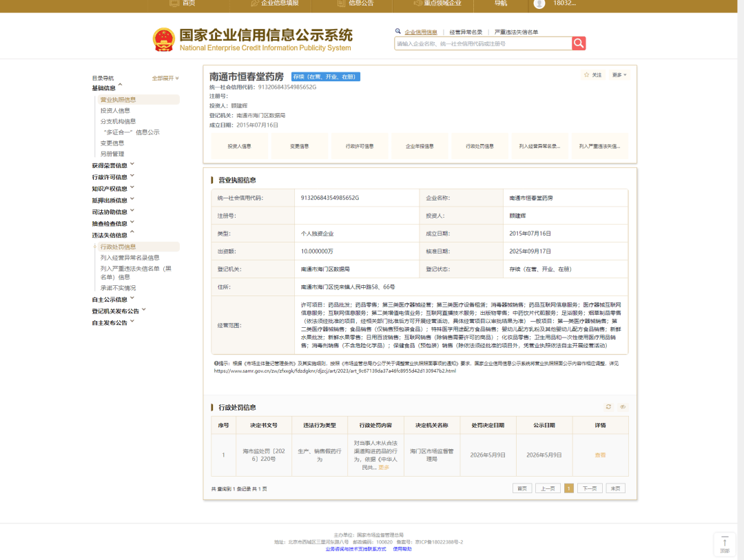Select 行政处罚信息 in the sidebar
Viewport: 744px width, 560px height.
pyautogui.click(x=138, y=247)
